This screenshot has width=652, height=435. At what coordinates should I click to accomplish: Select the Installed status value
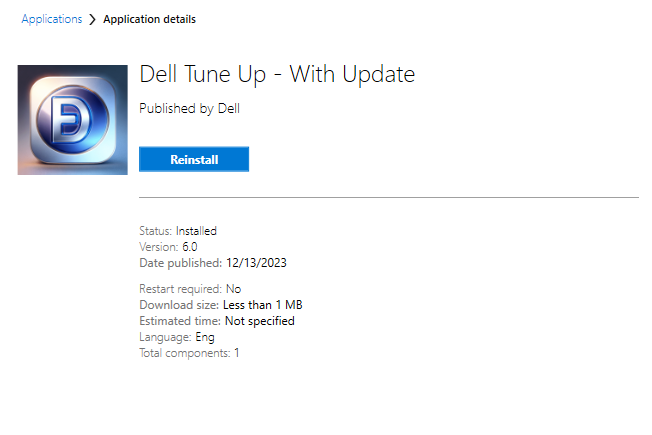pyautogui.click(x=196, y=231)
